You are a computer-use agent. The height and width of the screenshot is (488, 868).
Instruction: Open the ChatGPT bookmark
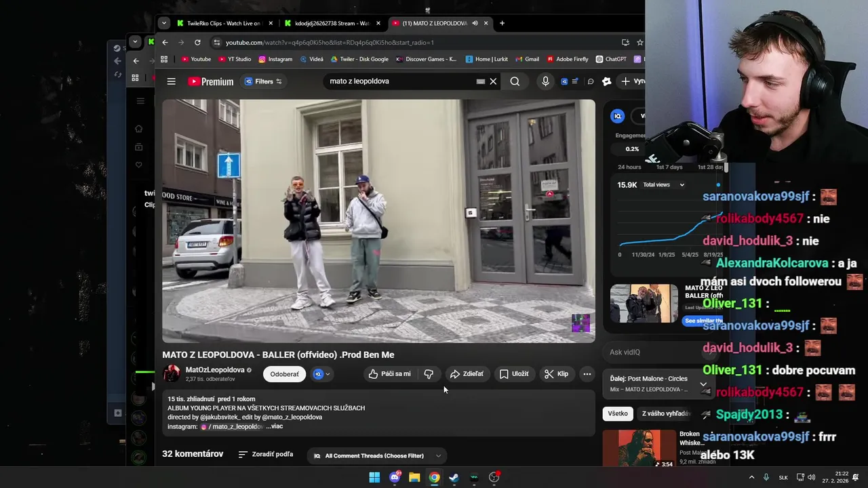pos(610,59)
